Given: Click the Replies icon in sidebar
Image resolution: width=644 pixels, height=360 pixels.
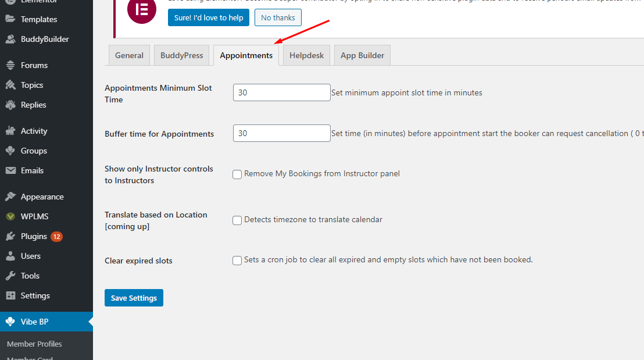Looking at the screenshot, I should 10,105.
